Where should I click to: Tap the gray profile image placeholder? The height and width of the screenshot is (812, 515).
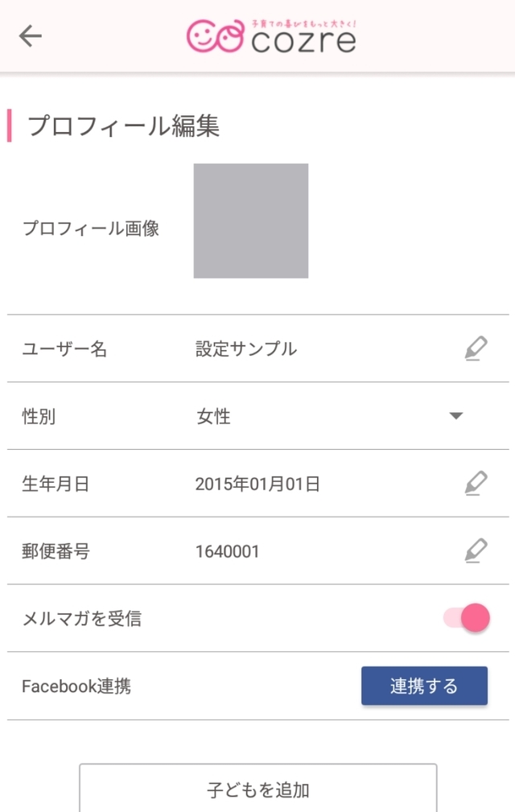pos(251,221)
